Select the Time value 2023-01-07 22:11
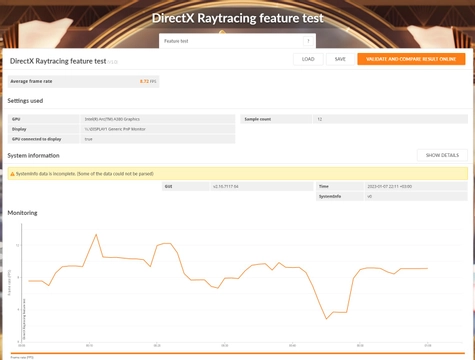475x360 pixels. [x=389, y=186]
